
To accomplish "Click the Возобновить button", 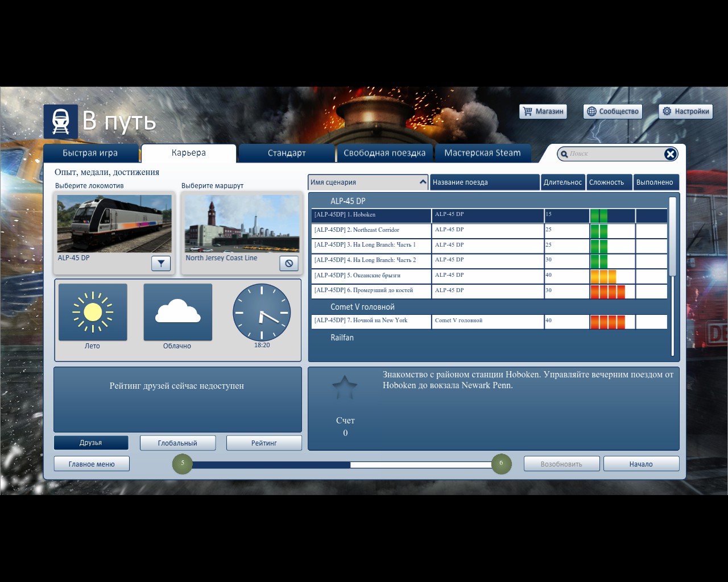I will point(561,464).
